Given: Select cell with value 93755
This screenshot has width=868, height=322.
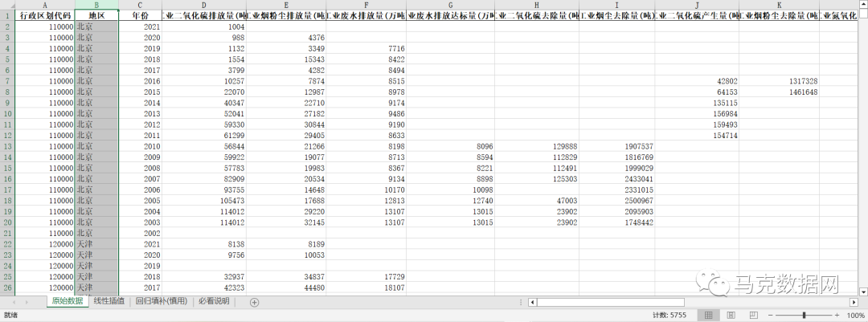Looking at the screenshot, I should click(204, 190).
